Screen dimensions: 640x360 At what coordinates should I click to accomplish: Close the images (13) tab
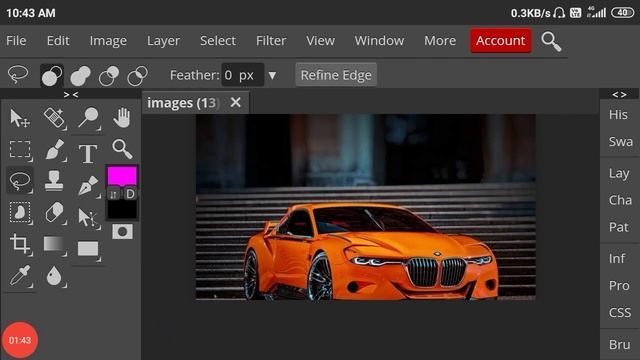click(x=236, y=102)
